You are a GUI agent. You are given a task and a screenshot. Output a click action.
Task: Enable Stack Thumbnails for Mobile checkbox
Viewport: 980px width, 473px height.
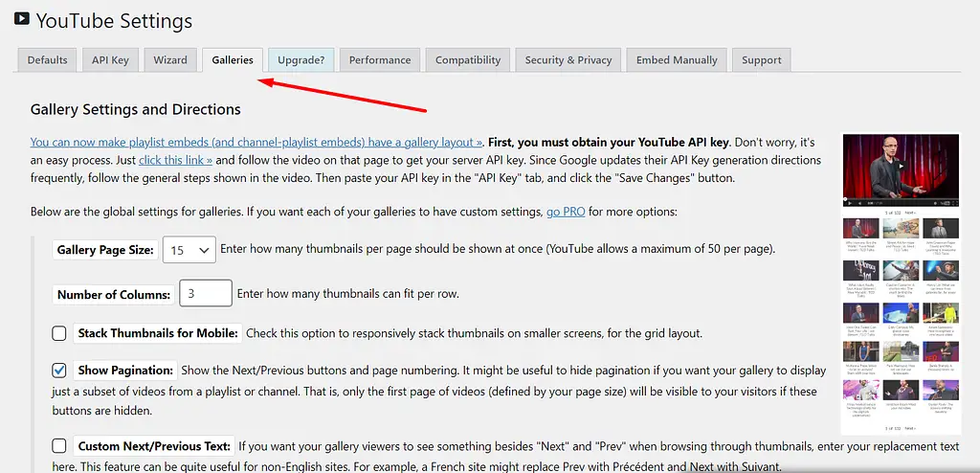pos(59,333)
